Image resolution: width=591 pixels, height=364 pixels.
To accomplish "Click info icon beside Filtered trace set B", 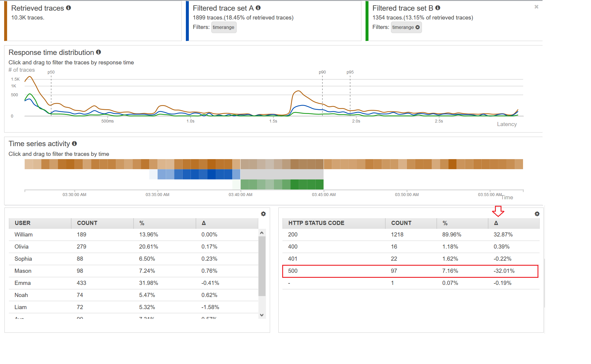I will tap(438, 8).
